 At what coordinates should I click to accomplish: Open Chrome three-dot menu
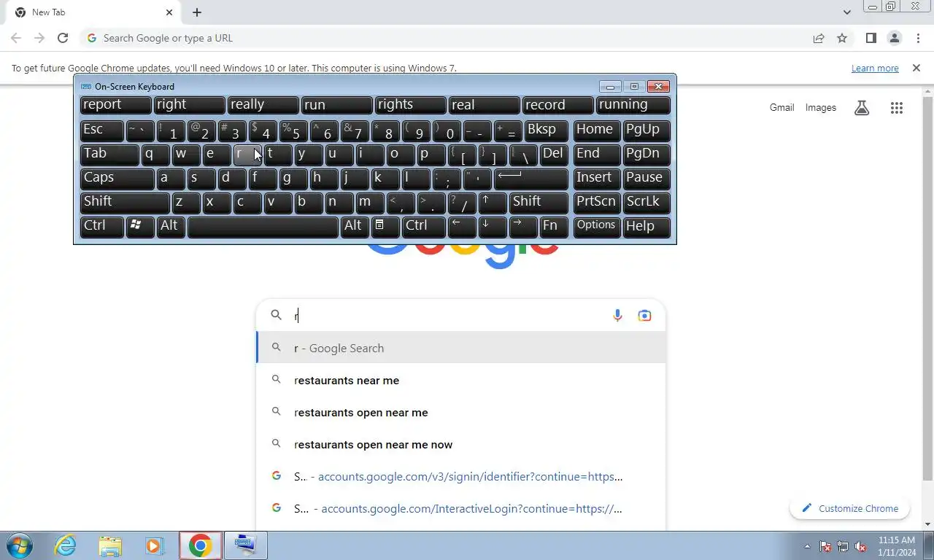[x=918, y=38]
